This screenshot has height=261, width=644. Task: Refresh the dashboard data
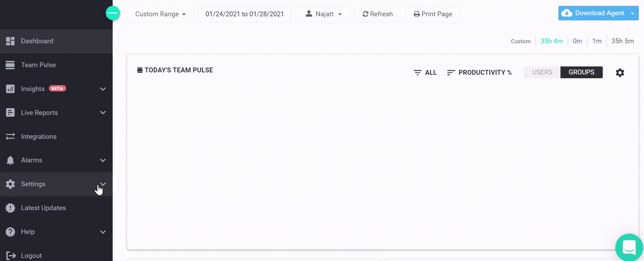[x=378, y=14]
